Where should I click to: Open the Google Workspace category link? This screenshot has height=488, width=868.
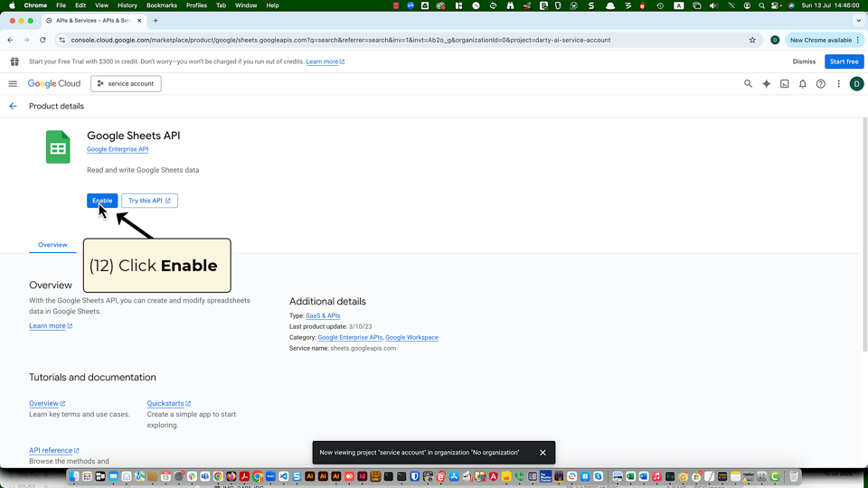click(x=411, y=337)
